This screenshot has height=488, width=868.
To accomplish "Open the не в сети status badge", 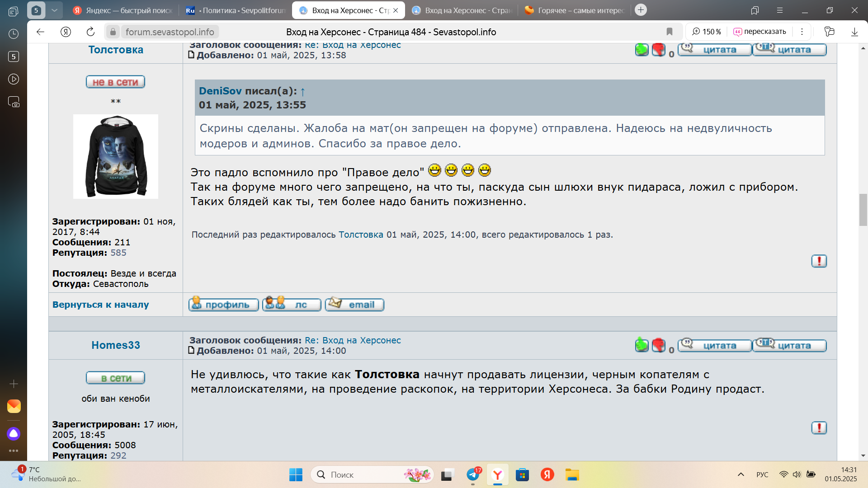I will point(115,82).
